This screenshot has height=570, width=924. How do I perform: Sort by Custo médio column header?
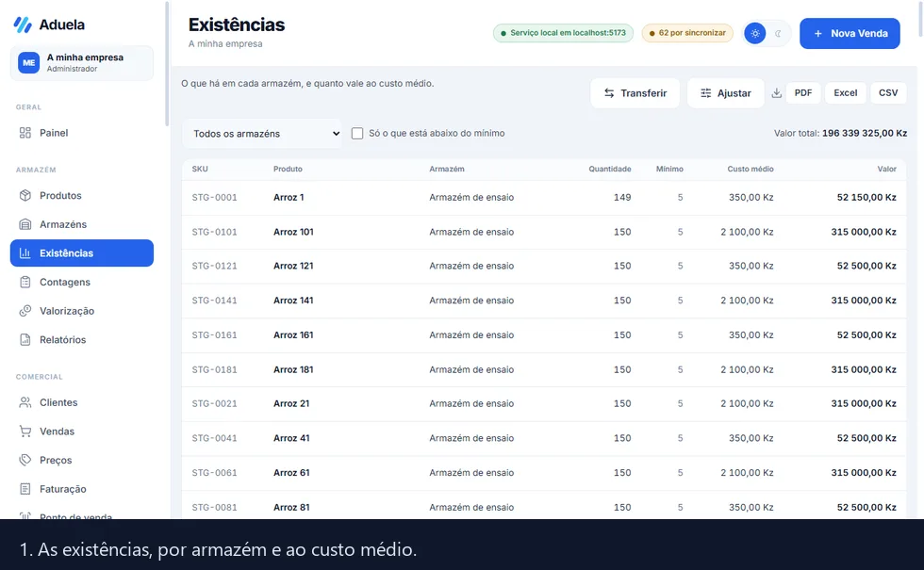(x=751, y=169)
